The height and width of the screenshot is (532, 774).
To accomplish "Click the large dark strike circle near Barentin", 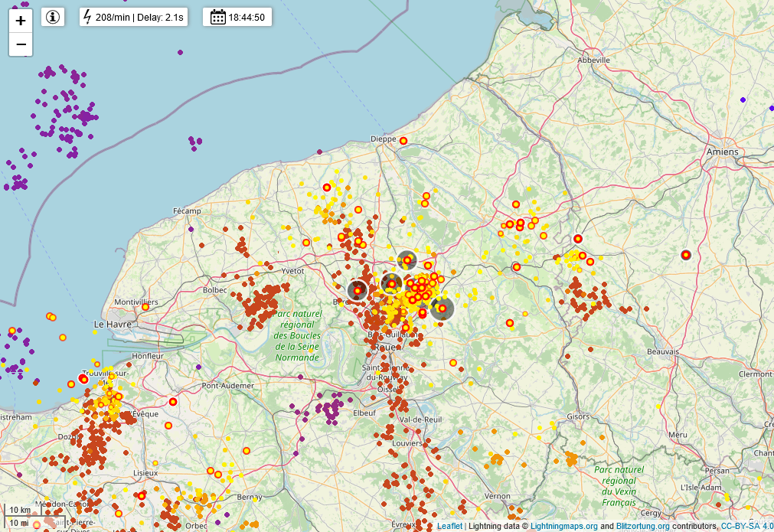I will click(x=358, y=291).
